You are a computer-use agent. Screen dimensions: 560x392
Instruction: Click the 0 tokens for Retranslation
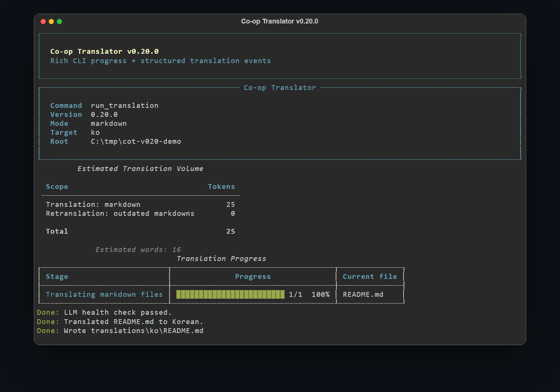click(x=233, y=213)
